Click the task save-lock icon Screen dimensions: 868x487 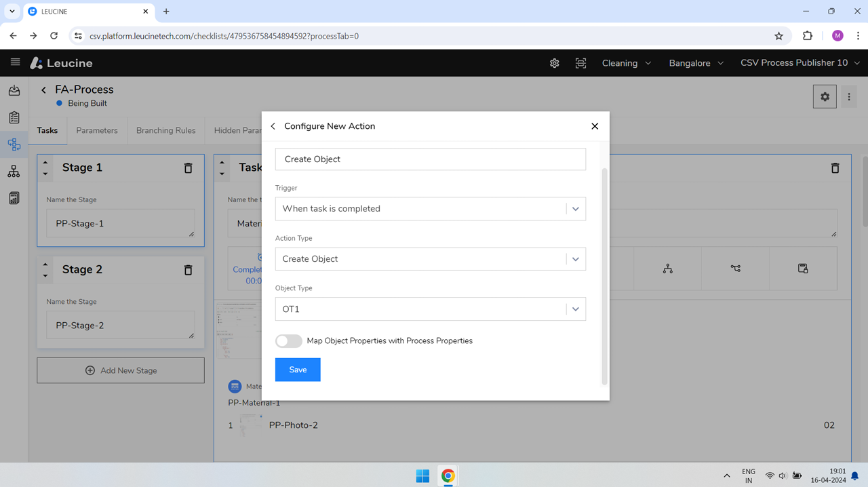coord(803,269)
